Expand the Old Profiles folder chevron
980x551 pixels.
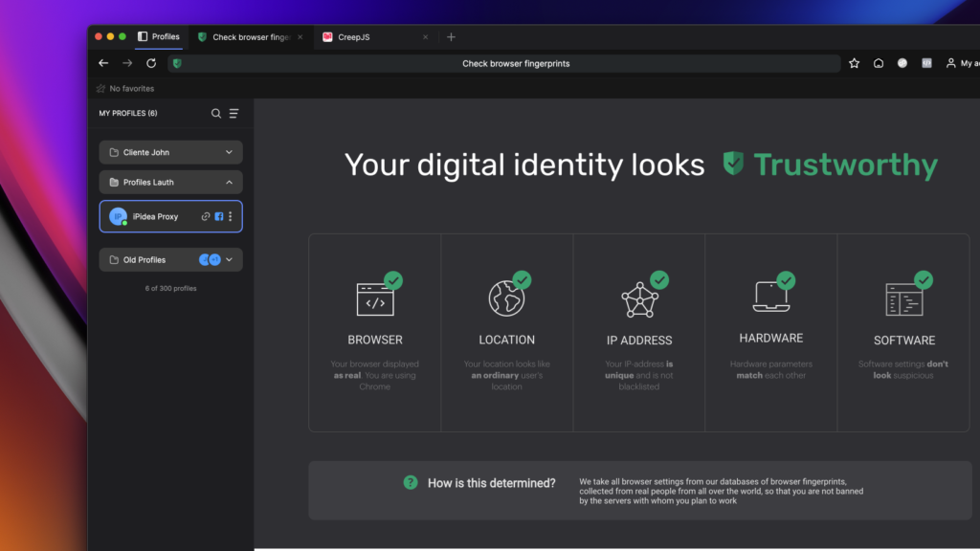pos(229,260)
